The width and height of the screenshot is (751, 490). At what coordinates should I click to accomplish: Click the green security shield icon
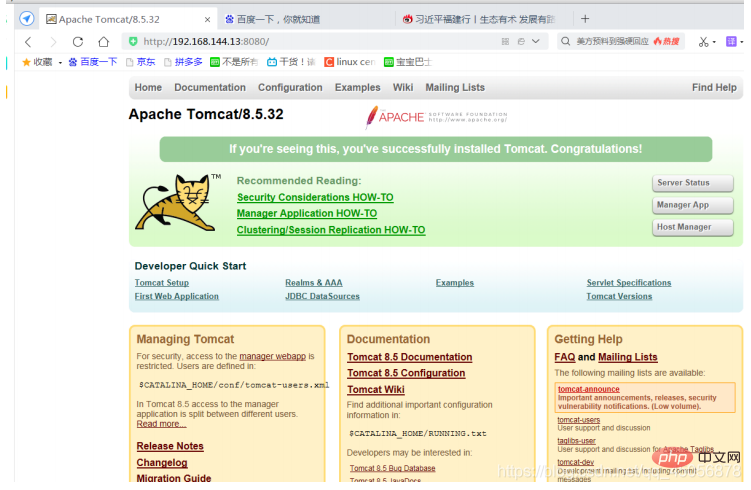(x=133, y=42)
